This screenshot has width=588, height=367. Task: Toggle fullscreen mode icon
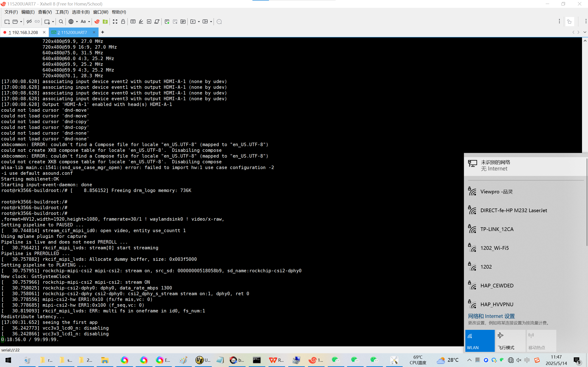115,22
